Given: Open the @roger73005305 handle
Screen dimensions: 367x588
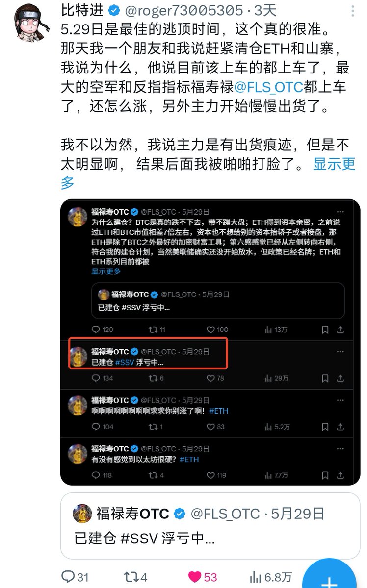Looking at the screenshot, I should (184, 10).
